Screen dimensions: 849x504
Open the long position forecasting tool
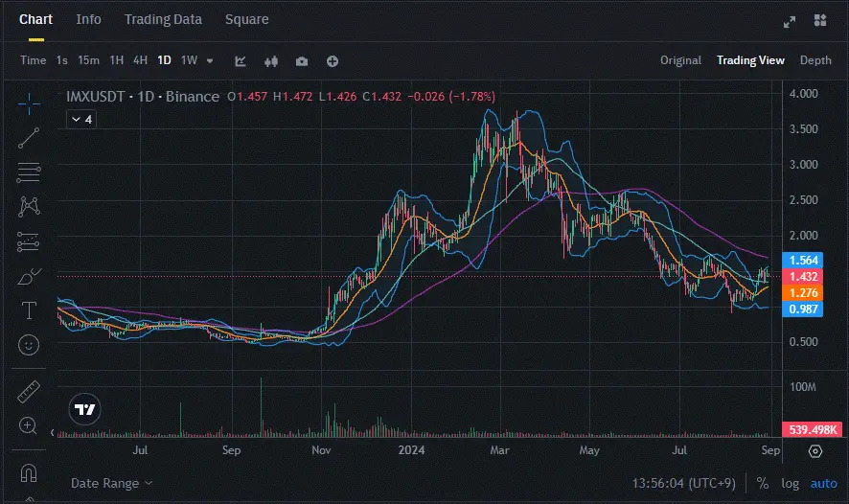(x=29, y=242)
